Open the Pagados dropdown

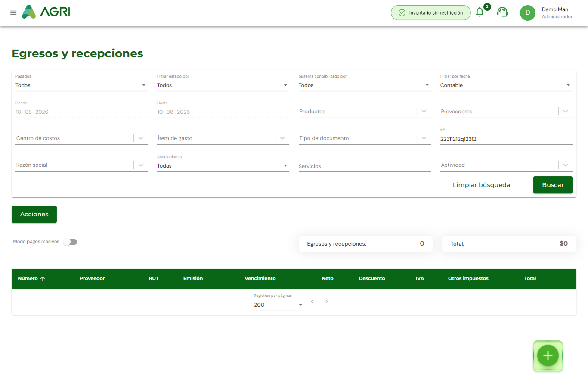[x=81, y=85]
